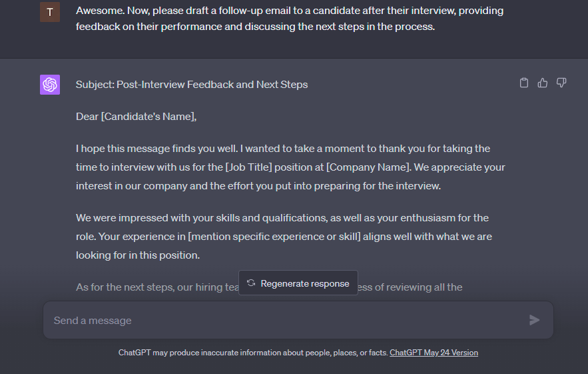Click the Subject: Post-Interview Feedback line
The image size is (588, 374).
click(192, 85)
